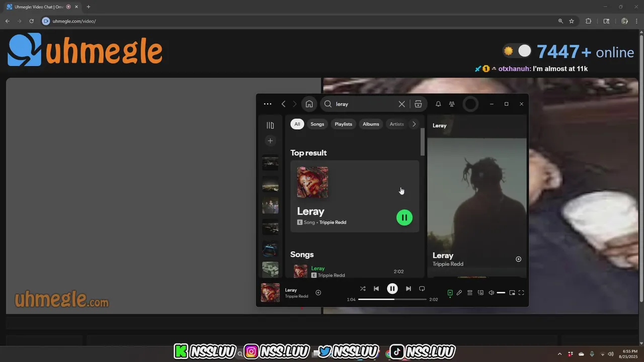Toggle repeat mode
This screenshot has width=644, height=362.
[x=422, y=289]
